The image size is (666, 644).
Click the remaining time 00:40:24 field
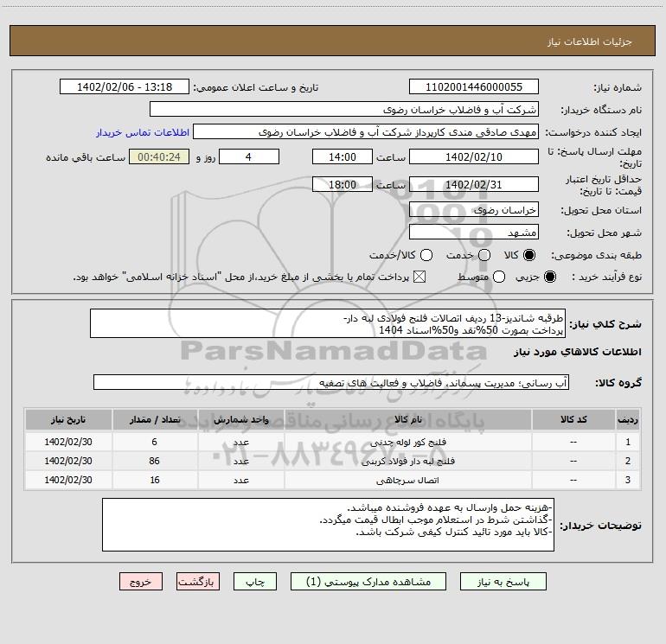point(159,156)
